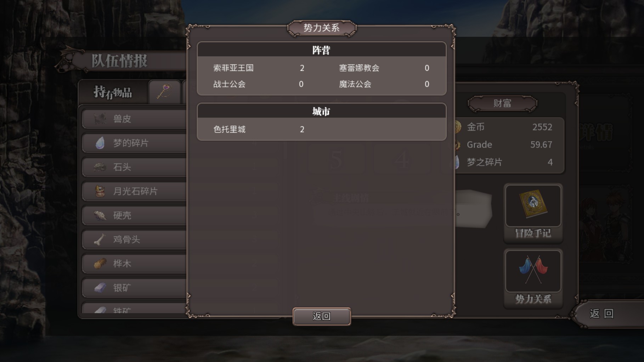
Task: Click the 魔法公会 faction entry
Action: pyautogui.click(x=384, y=84)
